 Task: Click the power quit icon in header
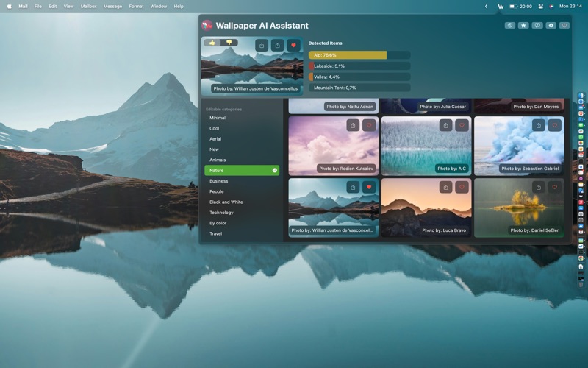564,25
